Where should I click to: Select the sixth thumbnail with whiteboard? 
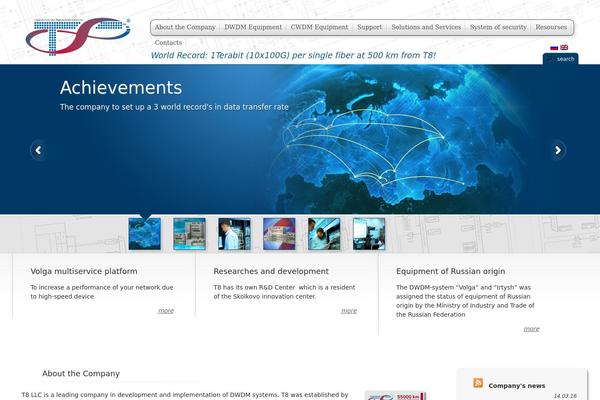(369, 234)
